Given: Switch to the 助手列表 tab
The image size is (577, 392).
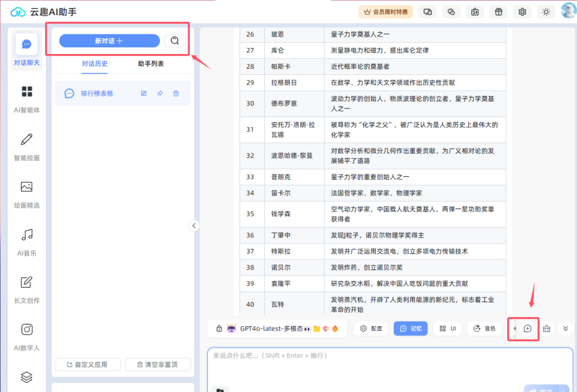Looking at the screenshot, I should click(151, 64).
